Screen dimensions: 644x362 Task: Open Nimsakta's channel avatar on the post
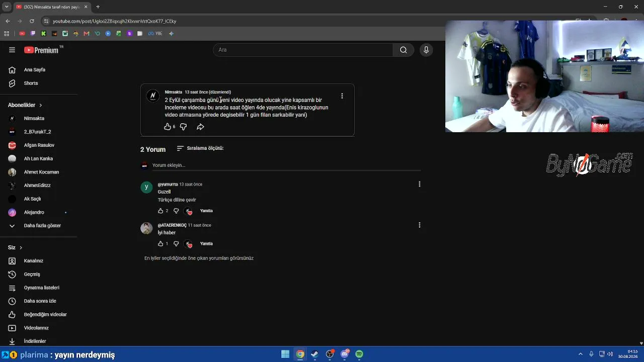[153, 96]
